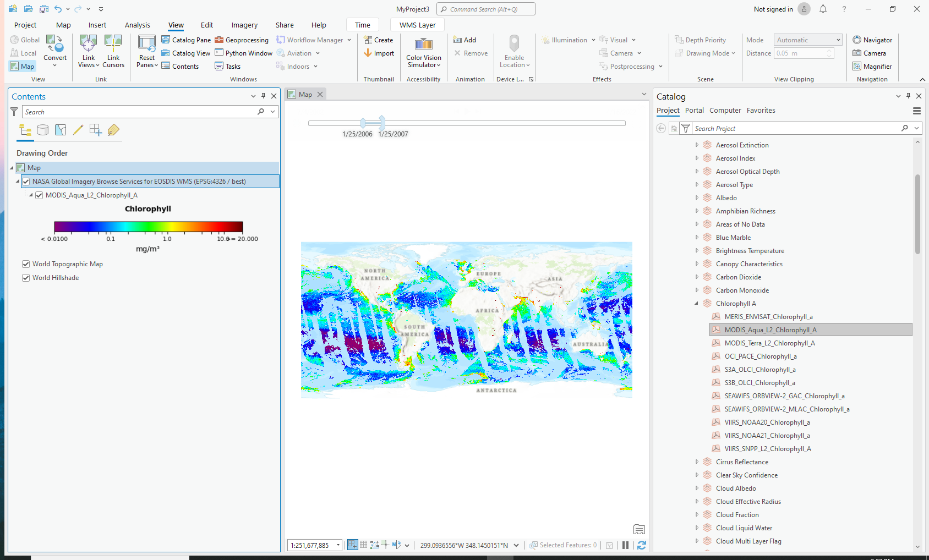The width and height of the screenshot is (929, 560).
Task: Select List By Data Source icon
Action: 43,130
